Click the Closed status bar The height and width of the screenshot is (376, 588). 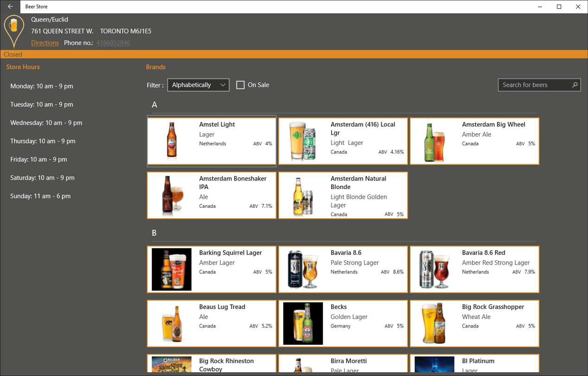tap(294, 54)
